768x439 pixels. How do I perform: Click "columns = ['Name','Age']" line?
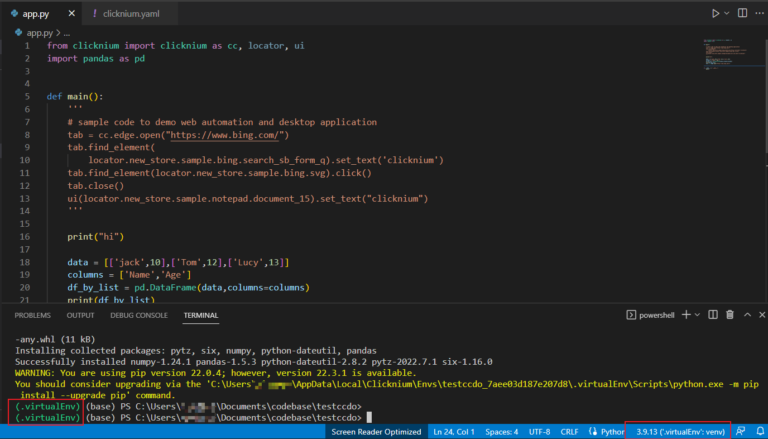[129, 275]
